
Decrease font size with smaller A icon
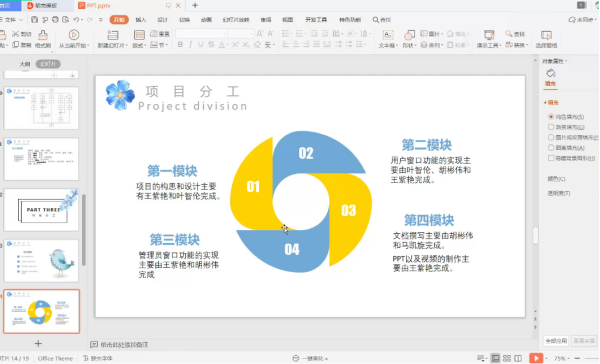270,34
